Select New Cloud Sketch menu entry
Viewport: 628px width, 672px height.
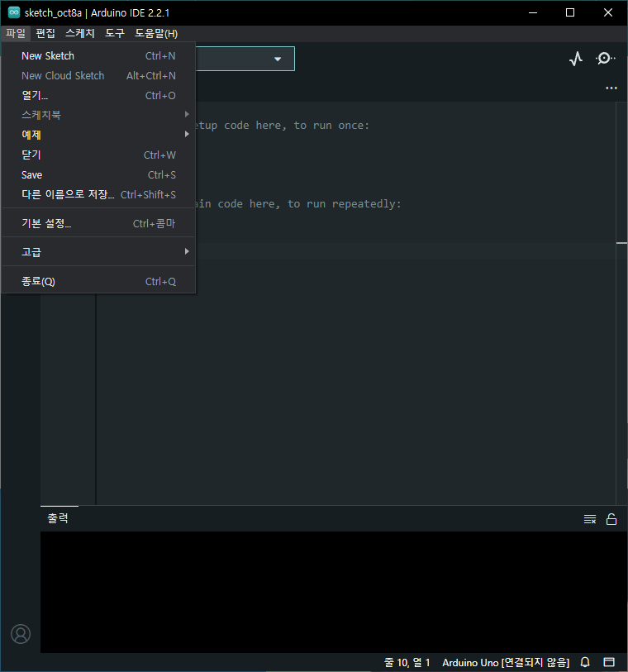pyautogui.click(x=98, y=75)
